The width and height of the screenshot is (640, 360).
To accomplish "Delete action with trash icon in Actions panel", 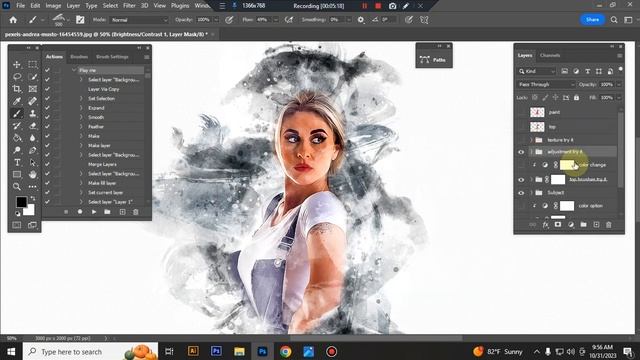I will click(x=136, y=212).
